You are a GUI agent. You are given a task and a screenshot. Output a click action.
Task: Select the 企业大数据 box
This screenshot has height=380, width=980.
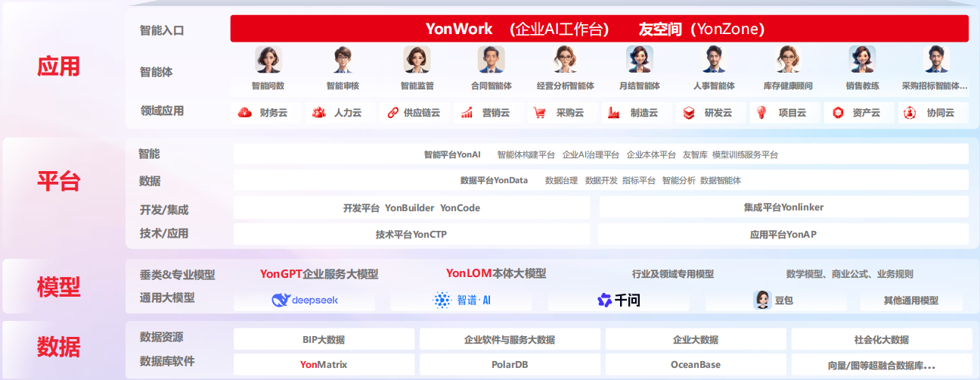click(x=696, y=339)
